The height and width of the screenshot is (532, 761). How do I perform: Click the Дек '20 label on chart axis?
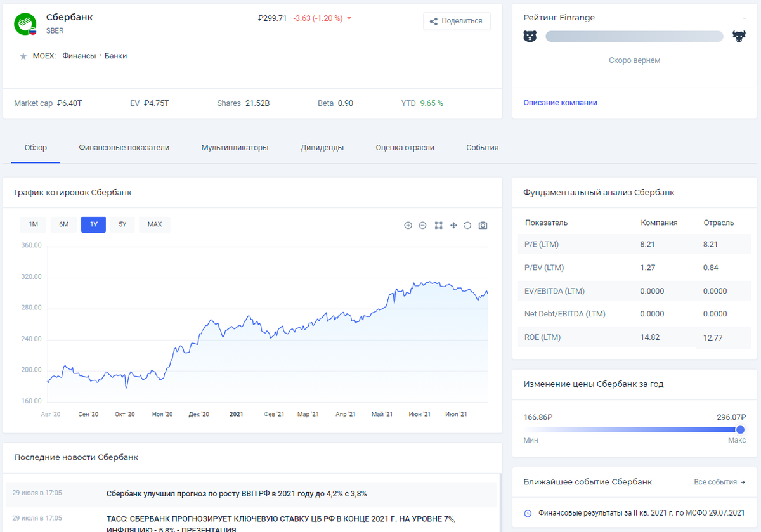coord(198,414)
